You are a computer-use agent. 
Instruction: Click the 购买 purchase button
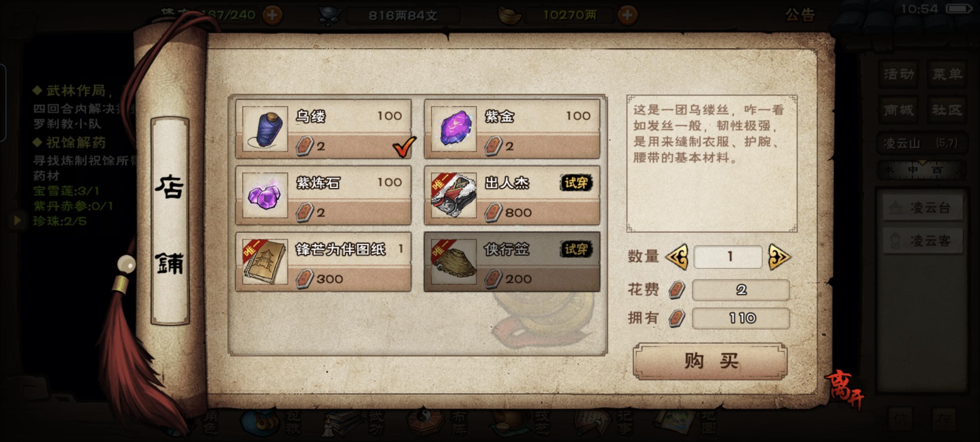(710, 361)
